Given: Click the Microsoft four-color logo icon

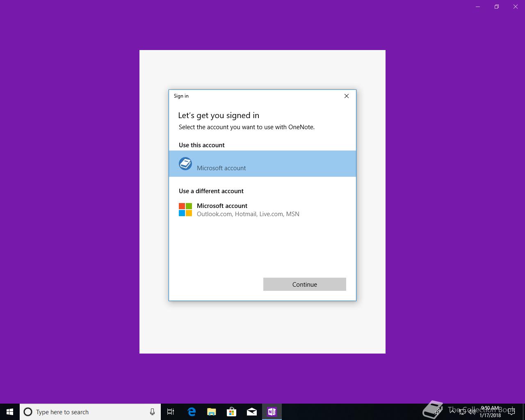Looking at the screenshot, I should tap(185, 210).
